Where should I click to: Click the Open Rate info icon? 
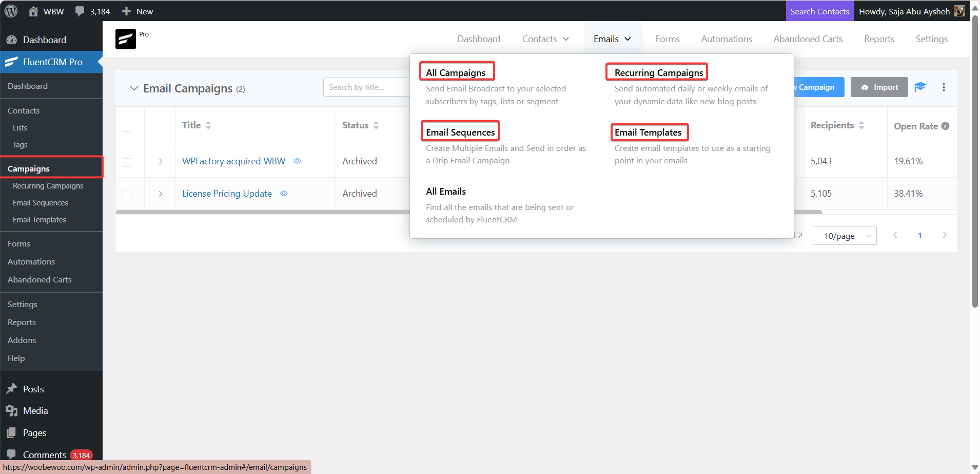945,126
